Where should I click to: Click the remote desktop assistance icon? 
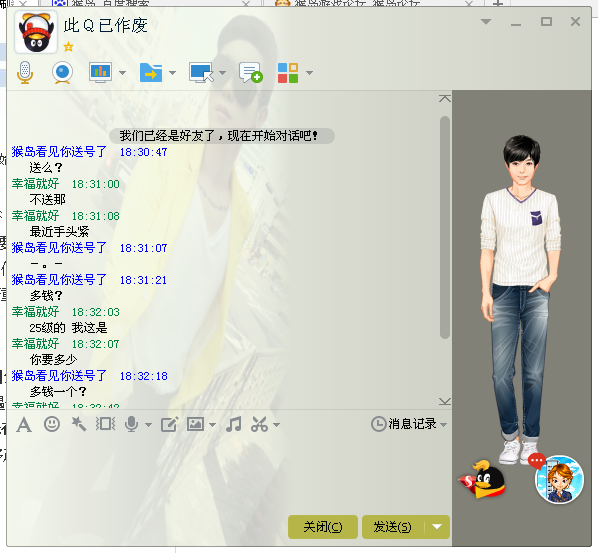pos(201,72)
